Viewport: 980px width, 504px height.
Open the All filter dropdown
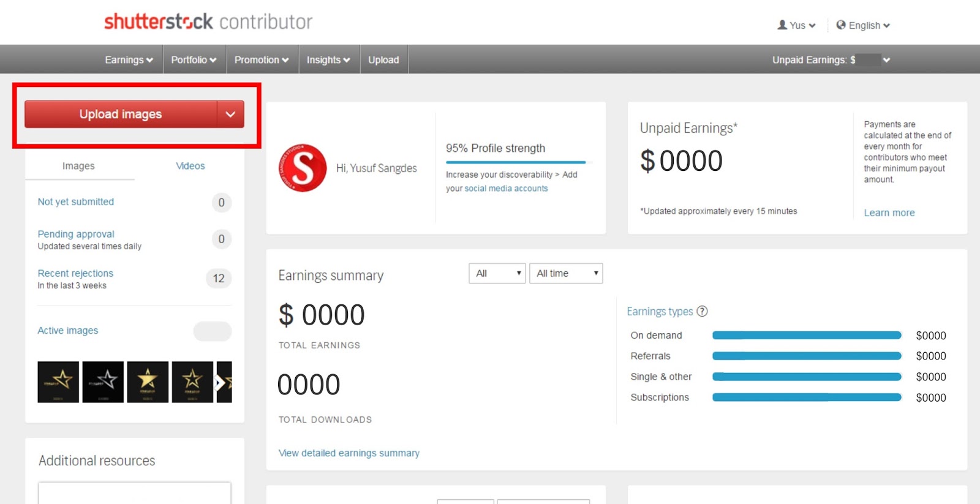click(x=497, y=273)
